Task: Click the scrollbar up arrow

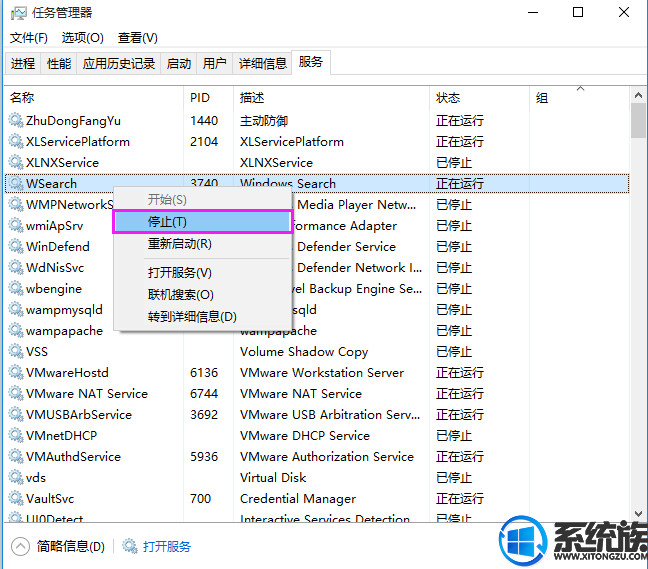Action: pyautogui.click(x=638, y=95)
